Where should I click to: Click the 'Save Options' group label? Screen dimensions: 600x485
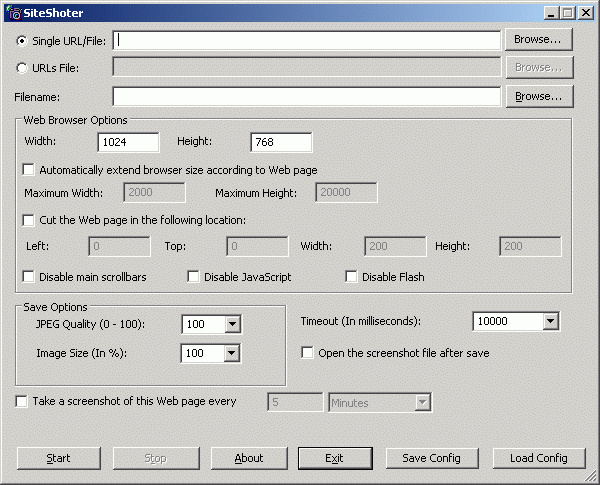[55, 307]
